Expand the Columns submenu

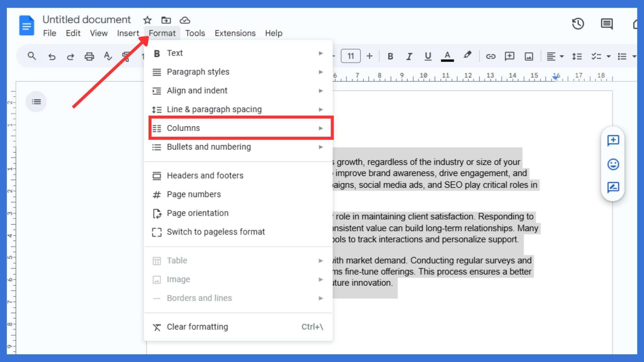coord(238,128)
